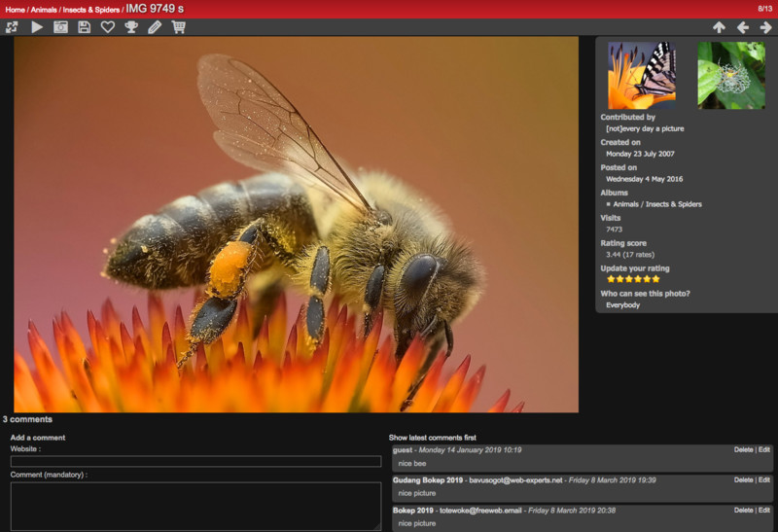Click the photo sizes icon in toolbar
This screenshot has height=532, width=778.
coord(12,27)
